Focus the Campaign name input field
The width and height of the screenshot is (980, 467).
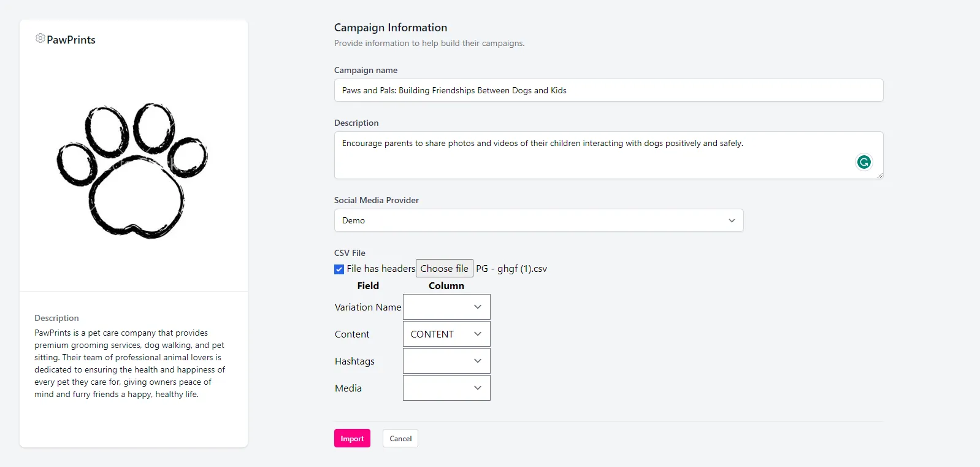608,90
